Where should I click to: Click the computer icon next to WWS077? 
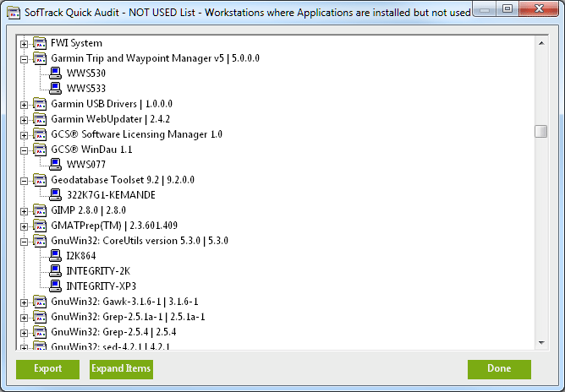click(56, 165)
